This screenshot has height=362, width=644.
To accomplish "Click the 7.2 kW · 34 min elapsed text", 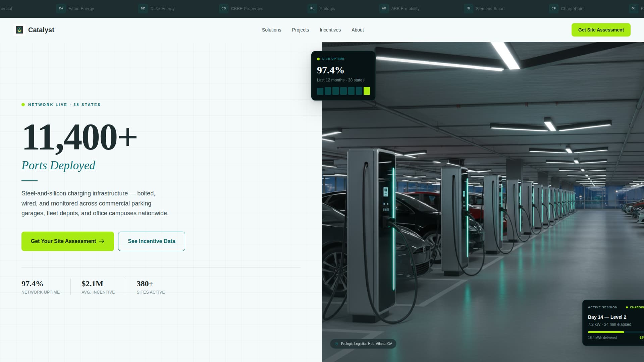I will click(x=609, y=324).
